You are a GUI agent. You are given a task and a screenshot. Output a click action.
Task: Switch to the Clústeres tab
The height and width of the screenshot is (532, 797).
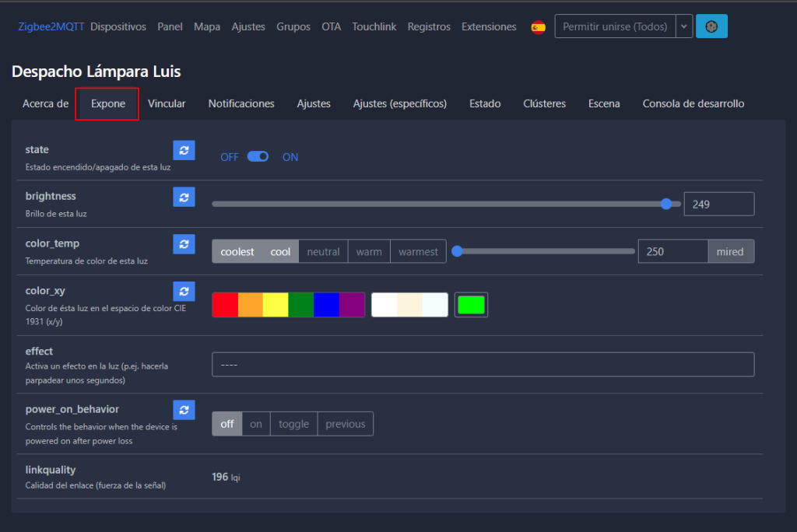tap(544, 103)
